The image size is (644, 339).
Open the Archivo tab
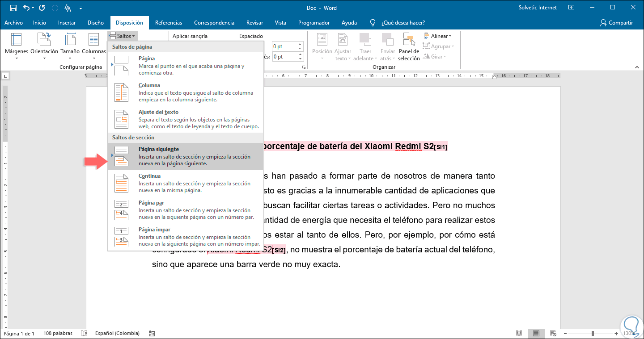tap(13, 23)
